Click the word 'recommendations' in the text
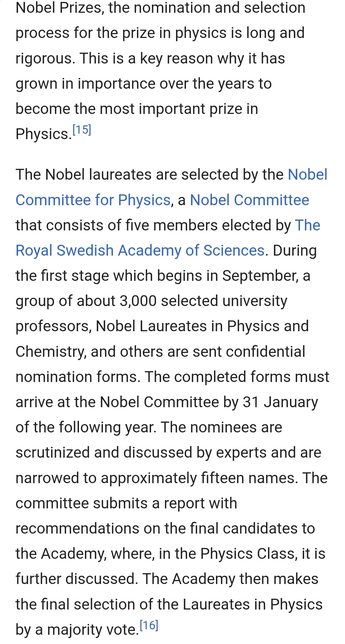The image size is (345, 644). tap(77, 528)
